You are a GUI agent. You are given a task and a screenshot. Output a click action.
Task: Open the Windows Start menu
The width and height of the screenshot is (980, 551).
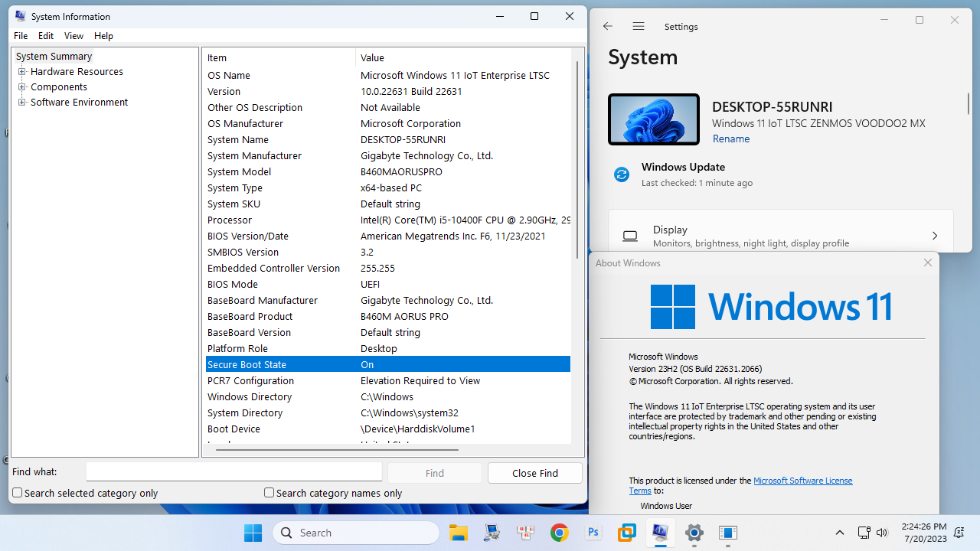coord(253,533)
